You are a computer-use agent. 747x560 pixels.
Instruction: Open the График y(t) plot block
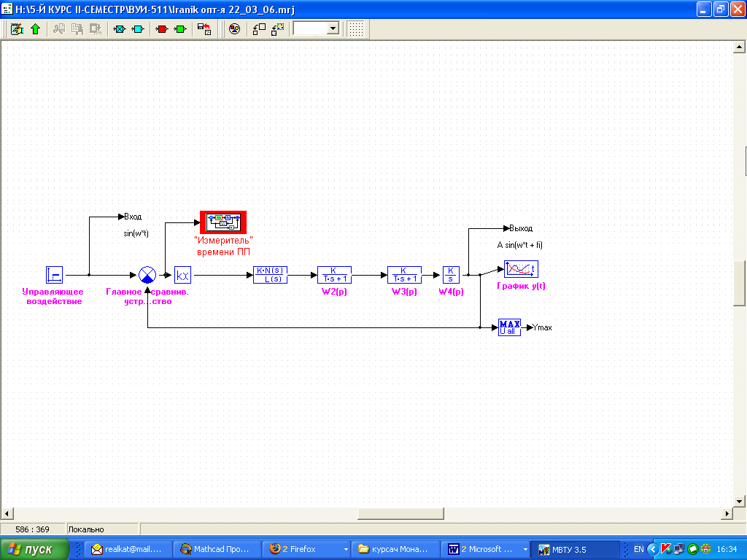pyautogui.click(x=521, y=269)
